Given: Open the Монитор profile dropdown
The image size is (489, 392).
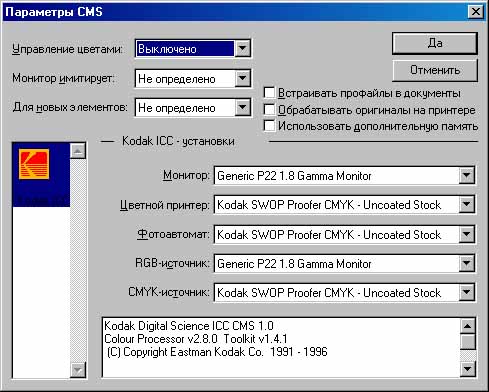Looking at the screenshot, I should [x=466, y=175].
